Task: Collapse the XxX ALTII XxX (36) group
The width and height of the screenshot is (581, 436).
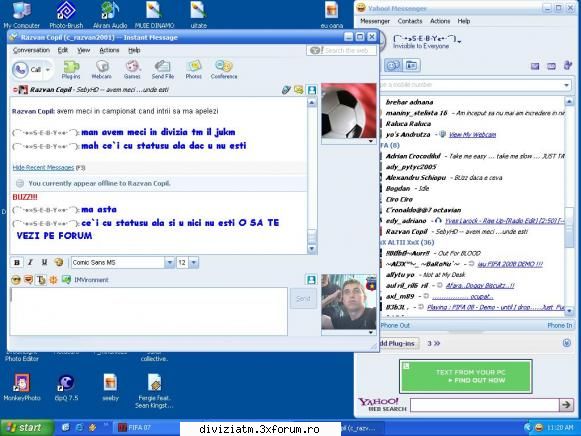Action: pyautogui.click(x=407, y=242)
